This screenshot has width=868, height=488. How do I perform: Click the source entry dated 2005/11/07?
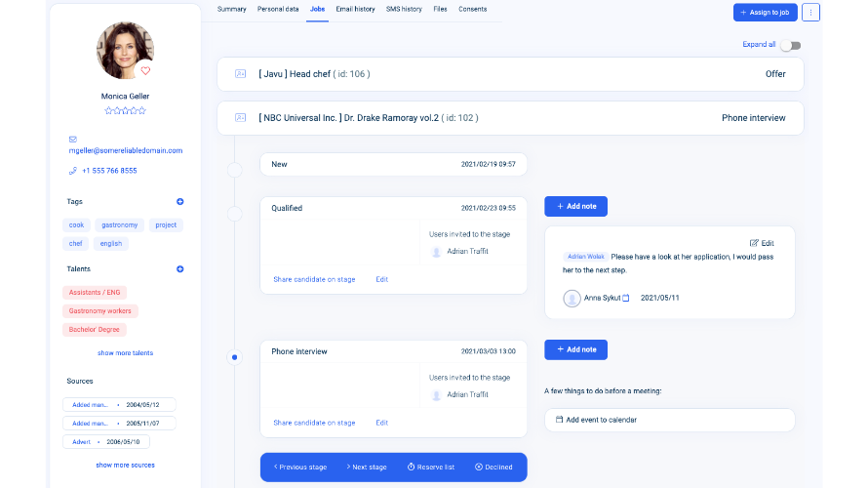[x=119, y=424]
